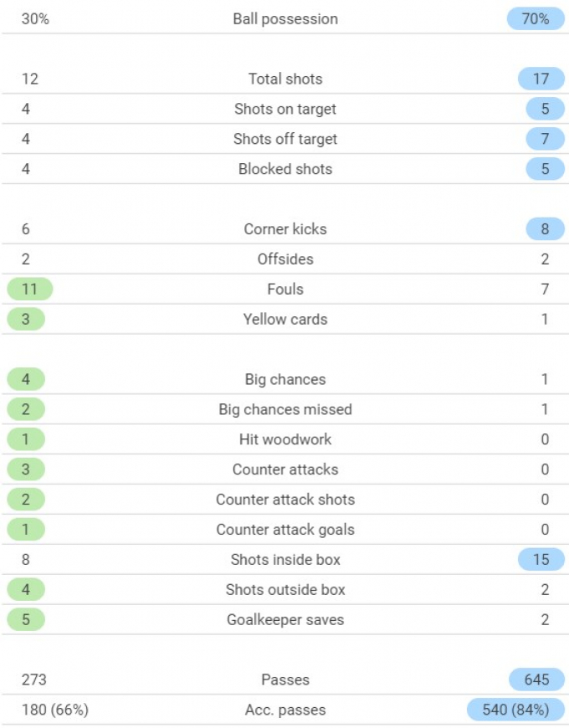Image resolution: width=569 pixels, height=728 pixels.
Task: Click the Shots on target label
Action: coord(285,109)
